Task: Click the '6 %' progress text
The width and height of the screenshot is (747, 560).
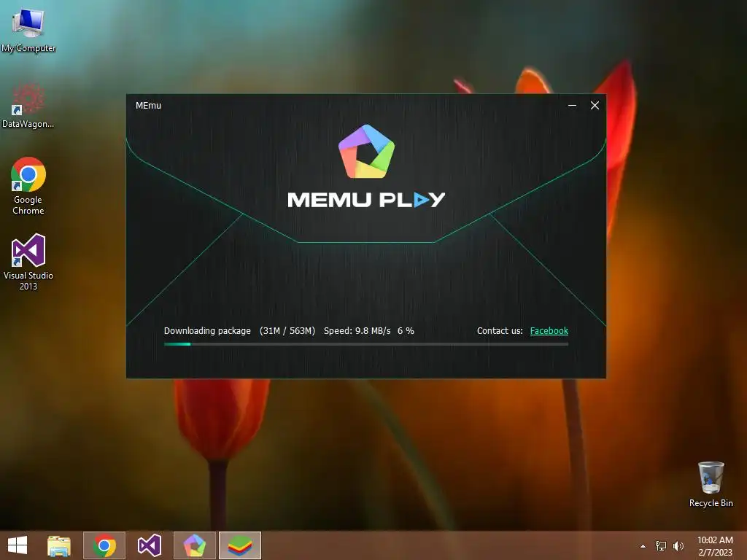Action: [x=406, y=330]
